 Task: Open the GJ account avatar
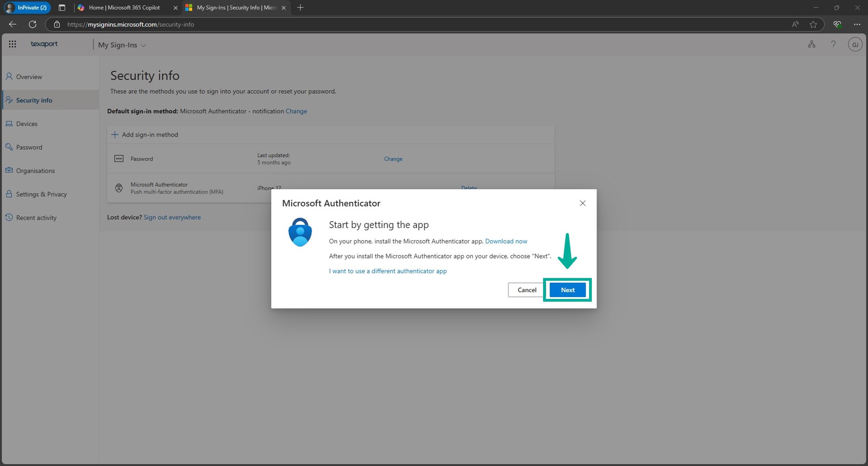coord(855,44)
